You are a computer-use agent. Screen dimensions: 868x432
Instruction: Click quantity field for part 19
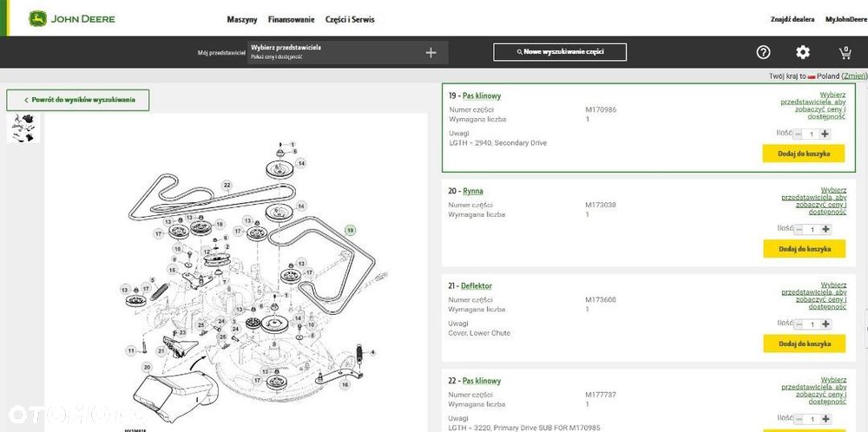pos(812,134)
